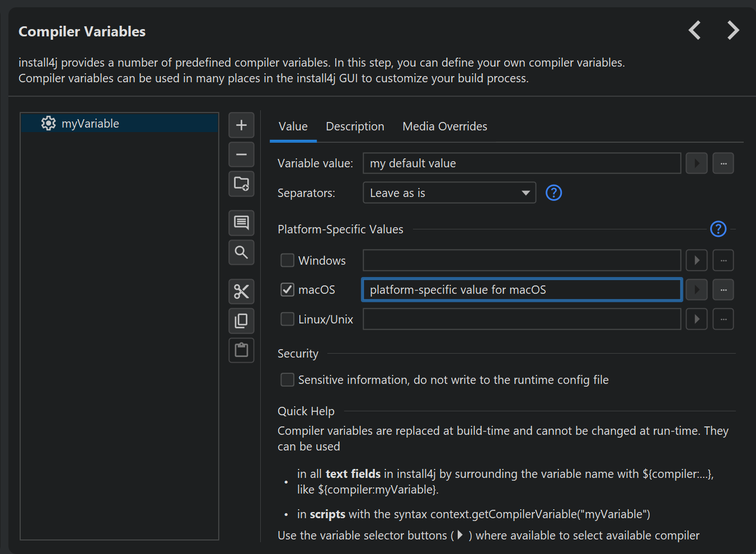Click the copy icon in the toolbar
The image size is (756, 554).
(x=241, y=321)
